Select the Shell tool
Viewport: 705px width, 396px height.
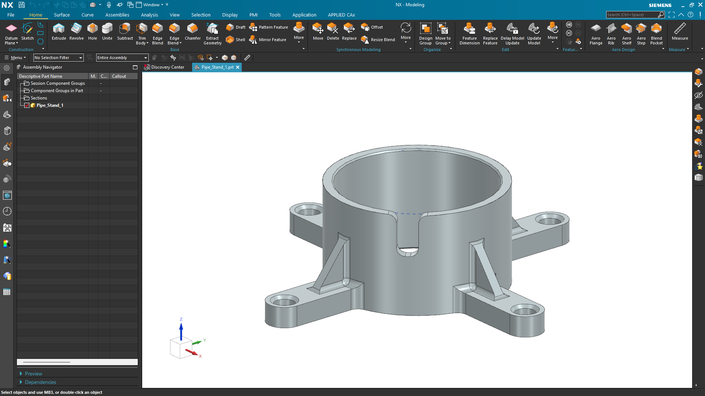(236, 40)
